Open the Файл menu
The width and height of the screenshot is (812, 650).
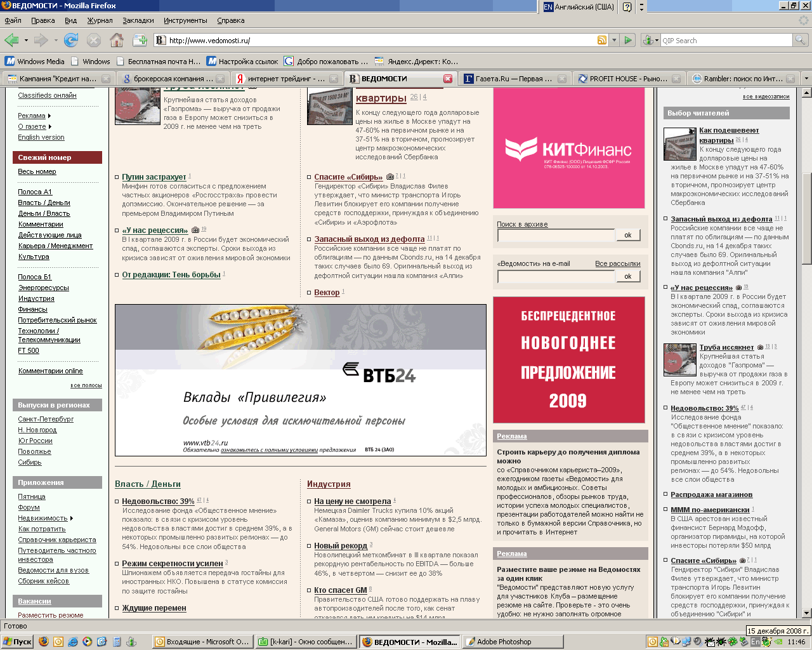coord(13,20)
